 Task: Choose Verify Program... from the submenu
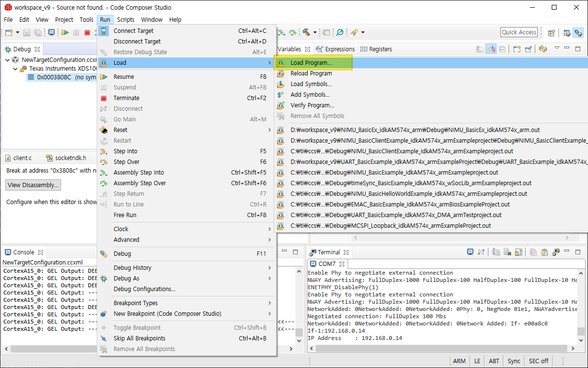click(x=431, y=105)
